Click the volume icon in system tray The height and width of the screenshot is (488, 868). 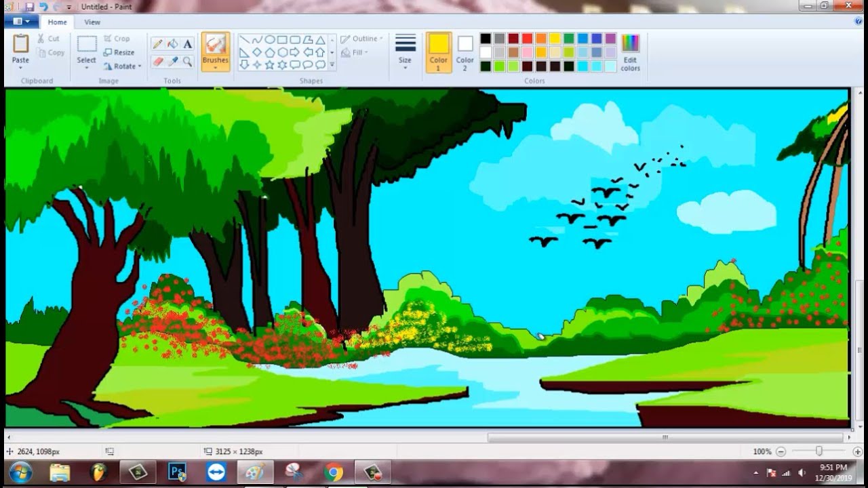coord(802,472)
